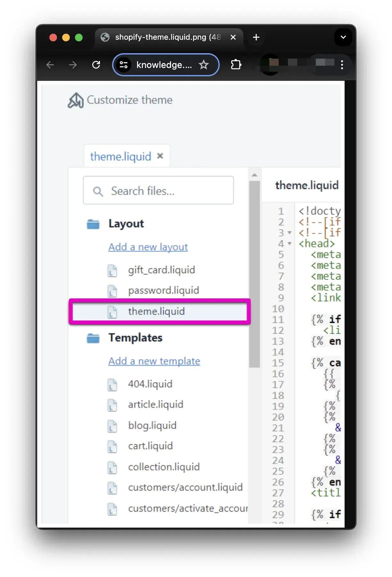392x577 pixels.
Task: Reload the page with the refresh icon
Action: [96, 65]
